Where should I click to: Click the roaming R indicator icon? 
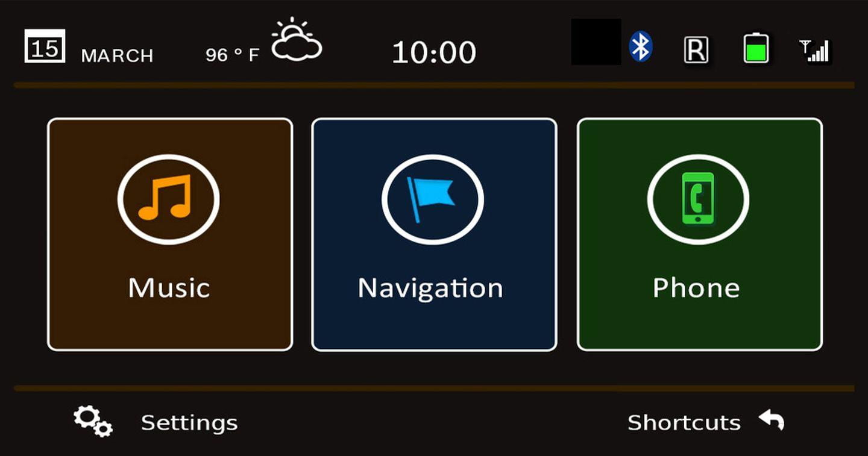click(x=696, y=50)
